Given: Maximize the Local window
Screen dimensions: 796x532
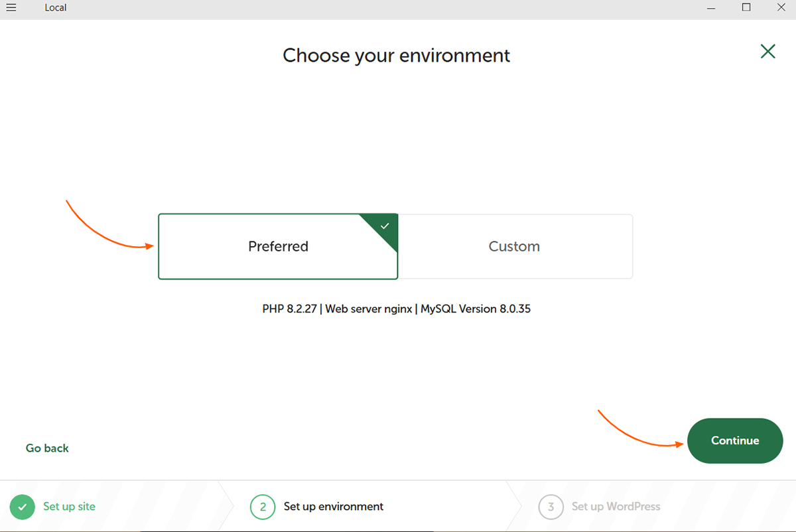Looking at the screenshot, I should click(746, 8).
